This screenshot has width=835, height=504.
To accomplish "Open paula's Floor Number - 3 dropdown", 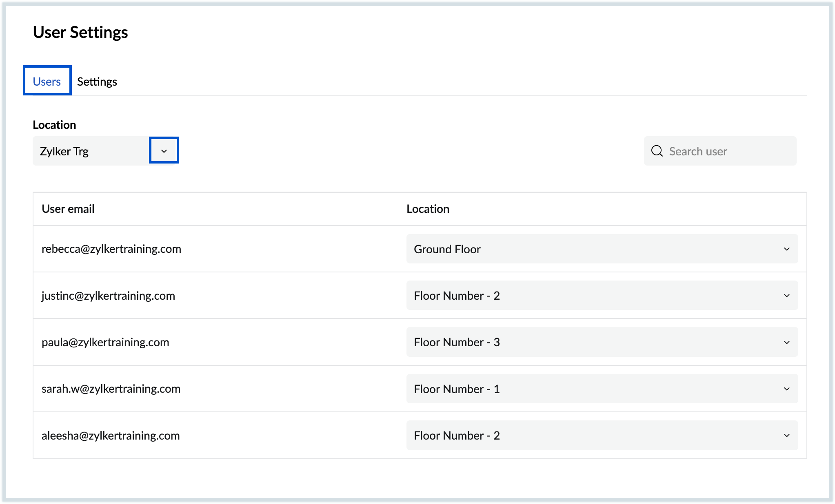I will tap(601, 342).
